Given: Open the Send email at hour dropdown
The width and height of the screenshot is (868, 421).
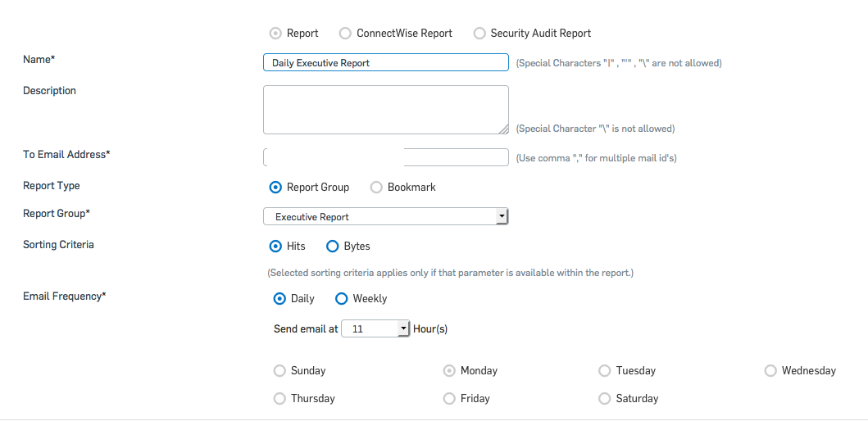Looking at the screenshot, I should pos(375,328).
